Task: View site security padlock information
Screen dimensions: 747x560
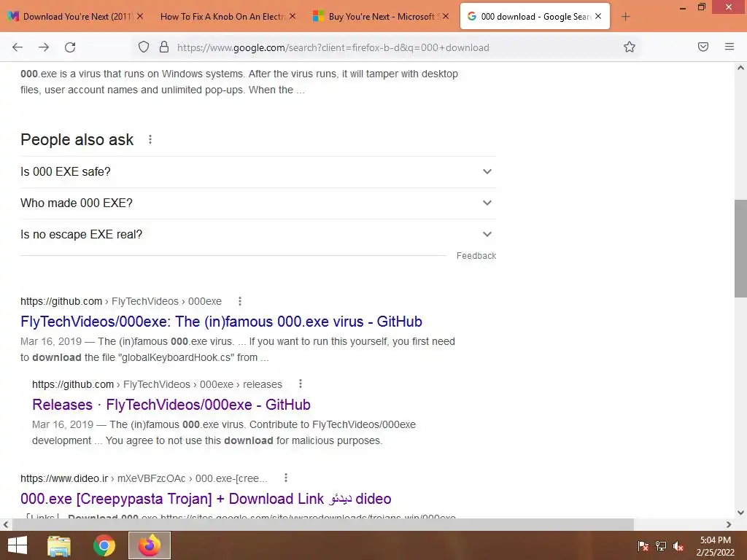Action: (x=164, y=47)
